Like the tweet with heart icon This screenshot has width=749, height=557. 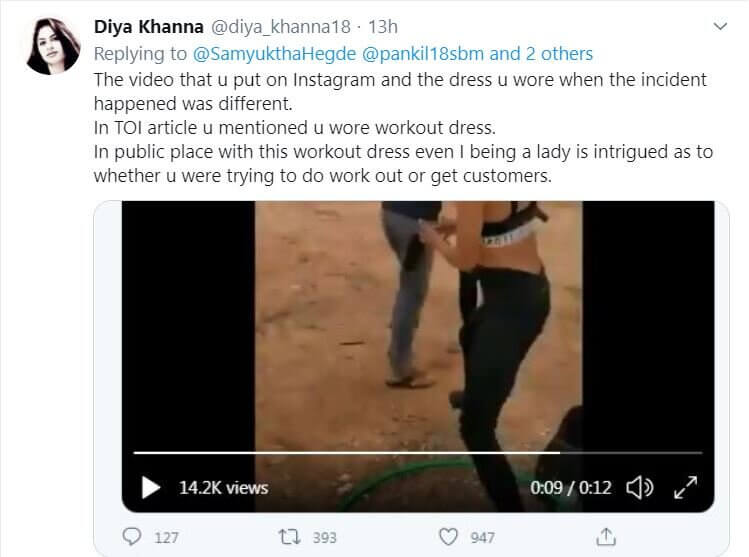448,537
